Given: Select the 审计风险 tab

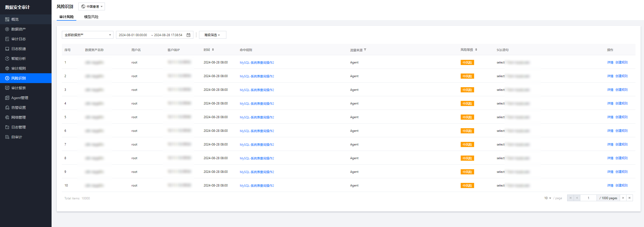Looking at the screenshot, I should [x=67, y=17].
